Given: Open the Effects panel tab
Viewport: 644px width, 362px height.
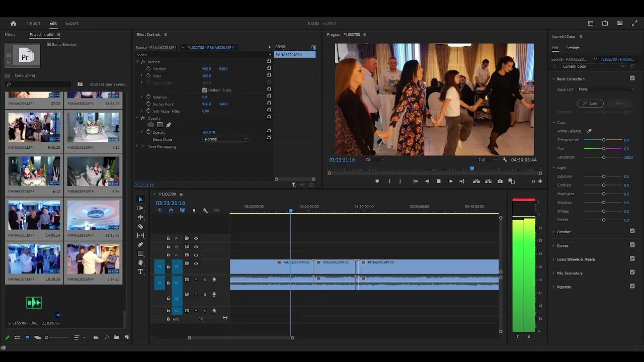Looking at the screenshot, I should (x=10, y=35).
